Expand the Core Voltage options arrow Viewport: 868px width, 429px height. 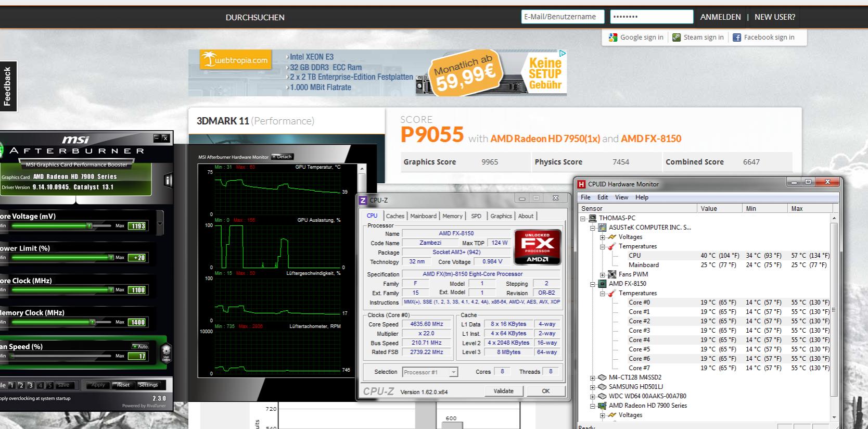pyautogui.click(x=160, y=224)
